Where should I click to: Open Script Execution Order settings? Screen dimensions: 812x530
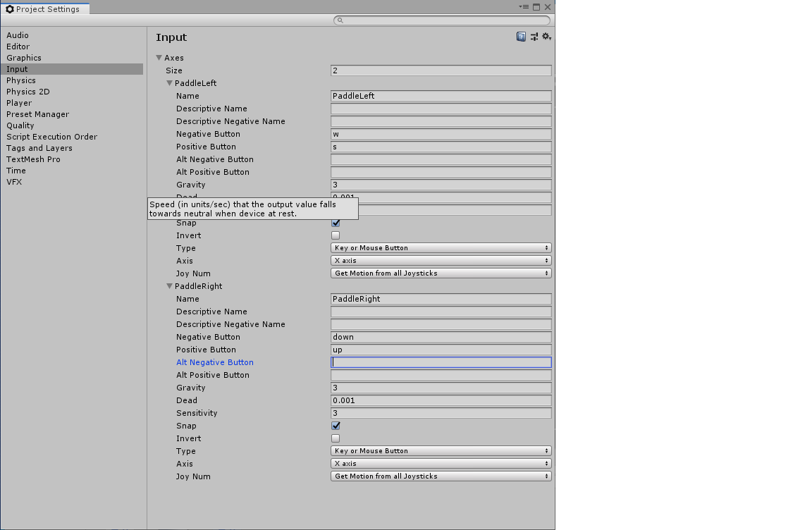coord(52,137)
